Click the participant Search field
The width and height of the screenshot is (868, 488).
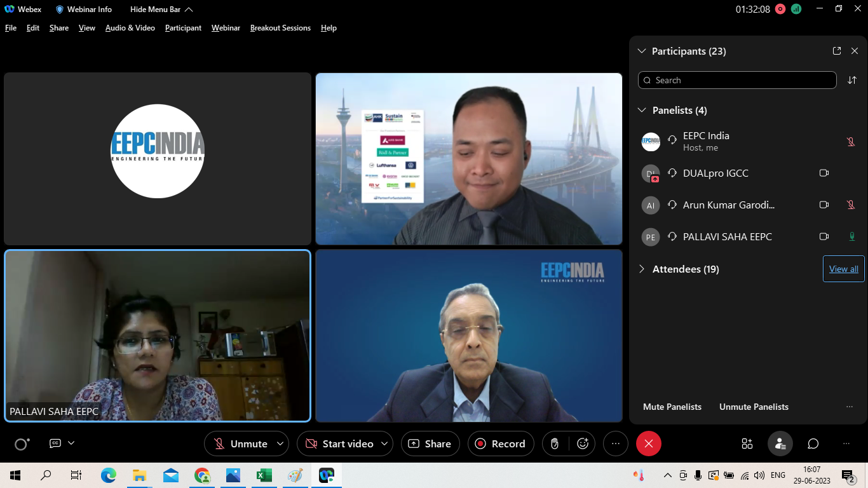[x=737, y=80]
